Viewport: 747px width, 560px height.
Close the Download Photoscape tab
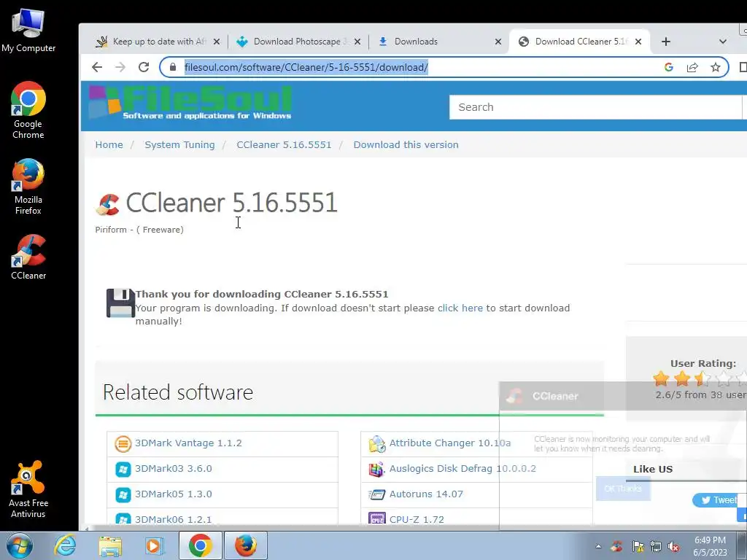point(357,42)
